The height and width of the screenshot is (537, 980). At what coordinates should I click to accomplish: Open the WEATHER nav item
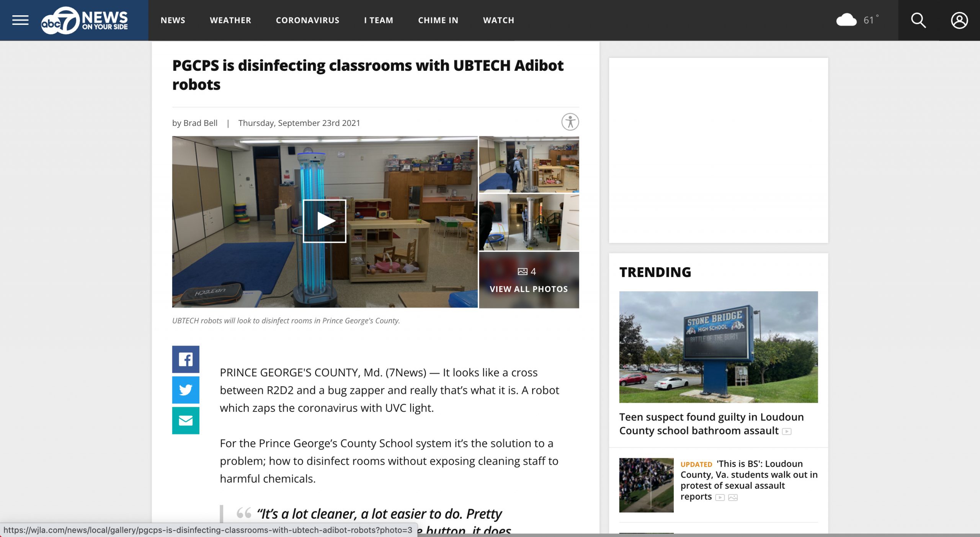tap(230, 20)
